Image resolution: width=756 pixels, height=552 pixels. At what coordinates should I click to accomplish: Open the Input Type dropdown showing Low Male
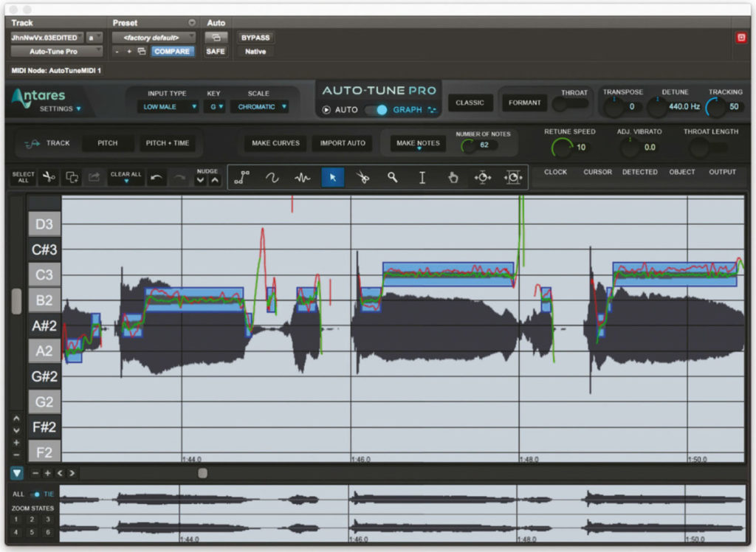click(x=168, y=106)
